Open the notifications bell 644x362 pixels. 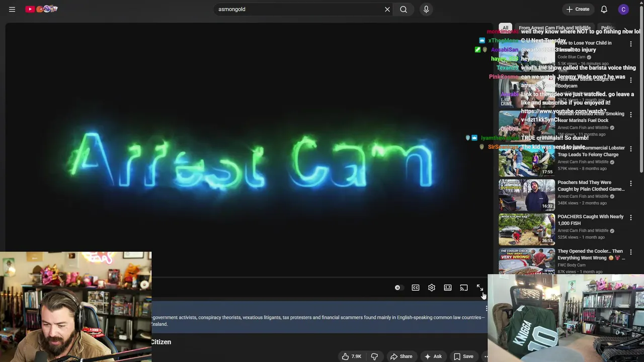pyautogui.click(x=604, y=9)
